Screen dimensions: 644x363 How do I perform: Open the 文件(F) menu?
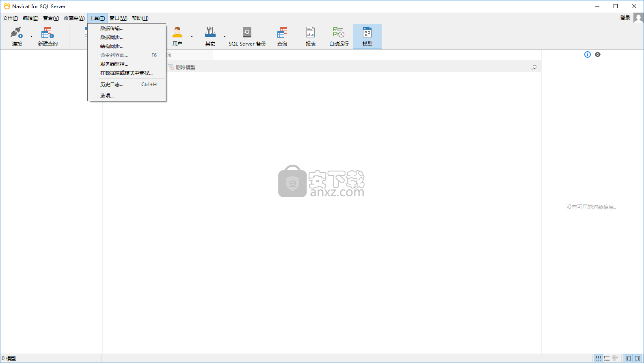coord(11,18)
